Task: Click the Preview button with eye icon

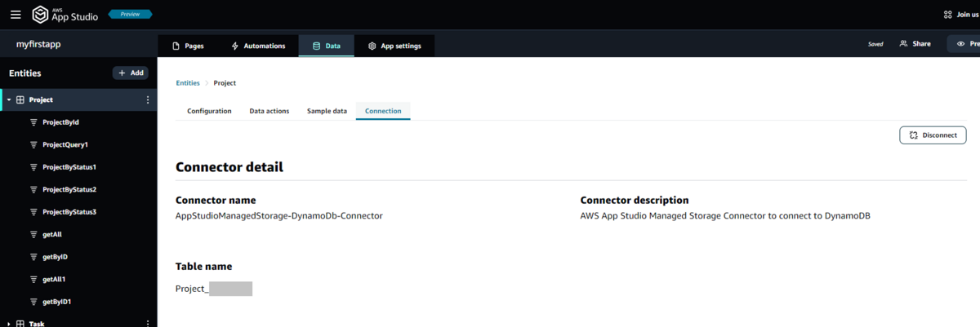Action: (x=964, y=44)
